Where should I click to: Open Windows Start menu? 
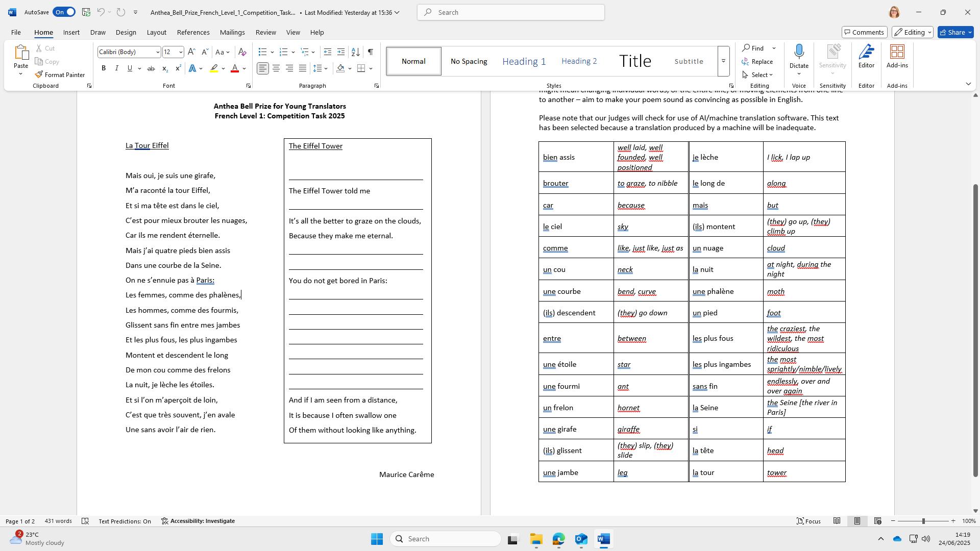coord(377,539)
